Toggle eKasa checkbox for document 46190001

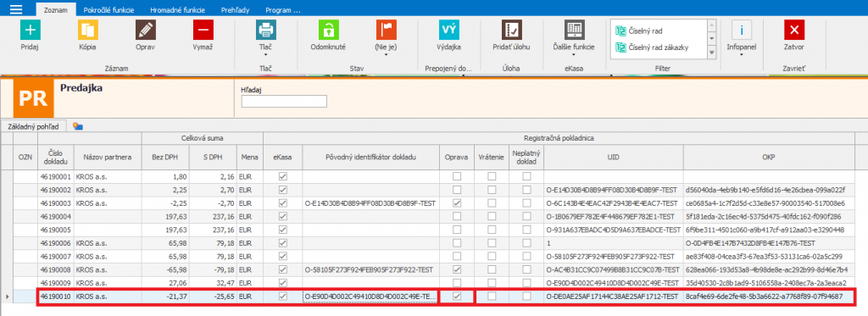coord(283,176)
